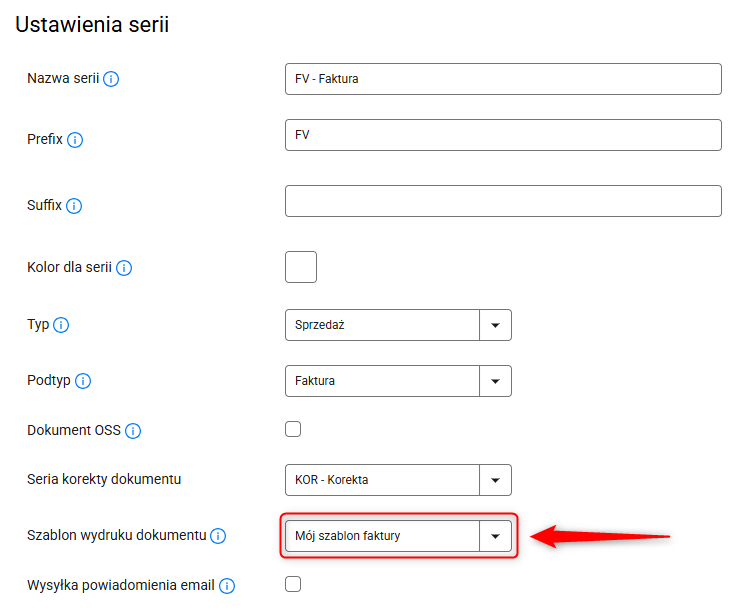Open the Kolor dla serii color swatch
Screen dimensions: 744x611
(301, 267)
